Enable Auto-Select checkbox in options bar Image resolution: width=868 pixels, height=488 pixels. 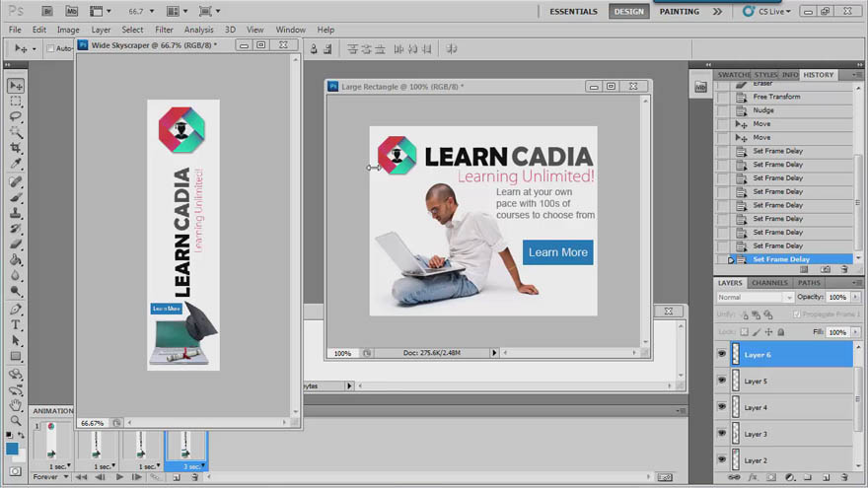(50, 48)
